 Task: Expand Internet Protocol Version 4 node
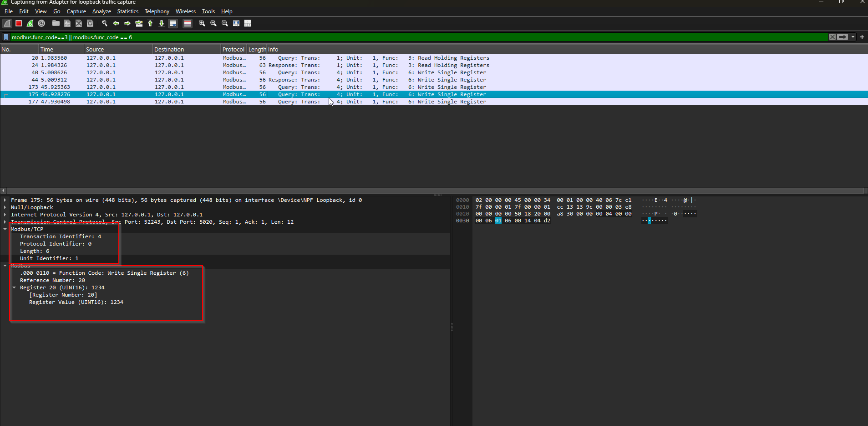[x=5, y=215]
